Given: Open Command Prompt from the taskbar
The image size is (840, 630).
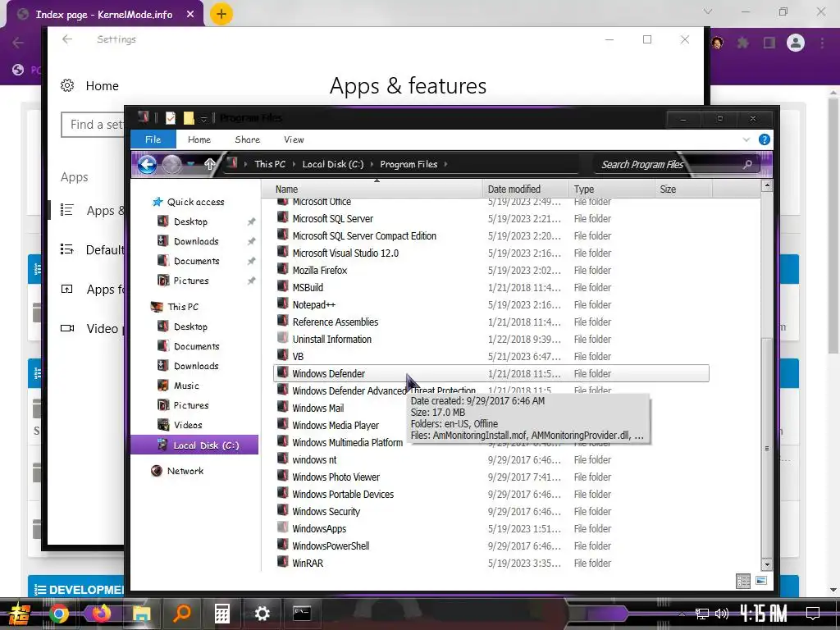Looking at the screenshot, I should 302,614.
